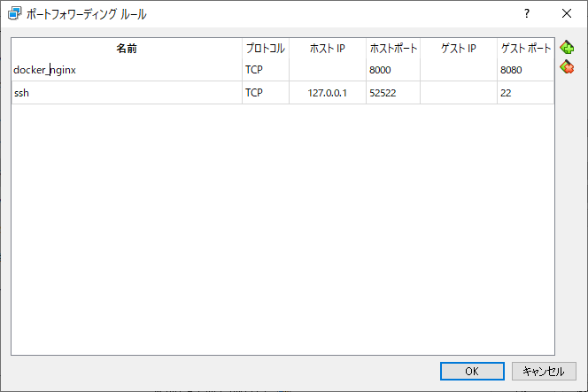Close the port forwarding rules dialog

point(567,13)
